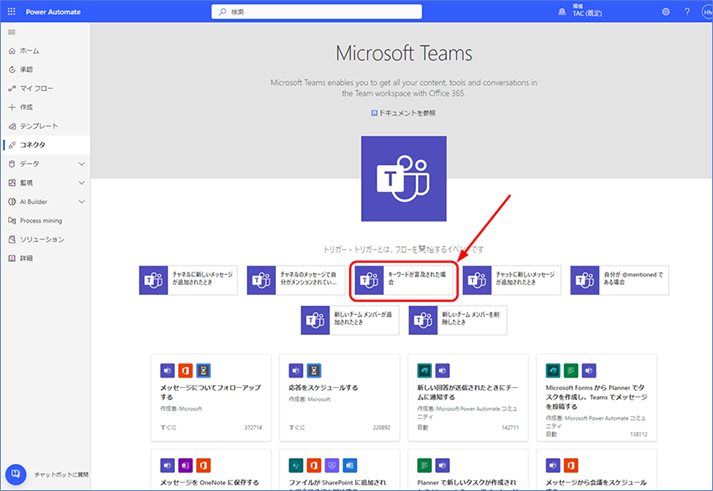Viewport: 713px width, 491px height.
Task: Click Teams icon of 新しいチーム メンバーを削除したとき trigger
Action: pyautogui.click(x=423, y=320)
